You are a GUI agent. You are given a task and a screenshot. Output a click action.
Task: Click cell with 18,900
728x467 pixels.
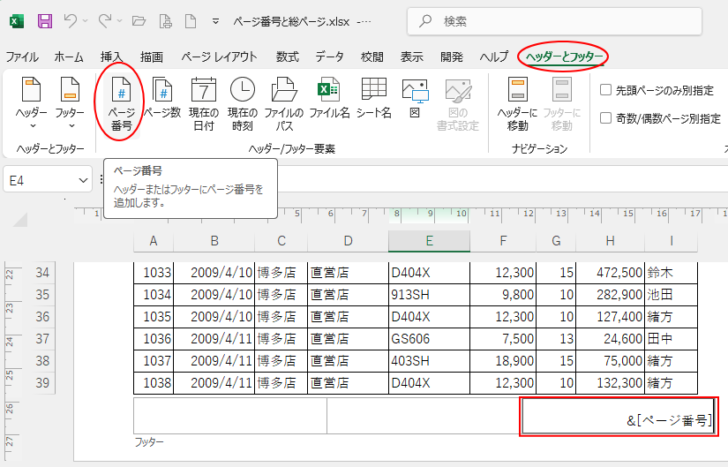click(x=503, y=361)
